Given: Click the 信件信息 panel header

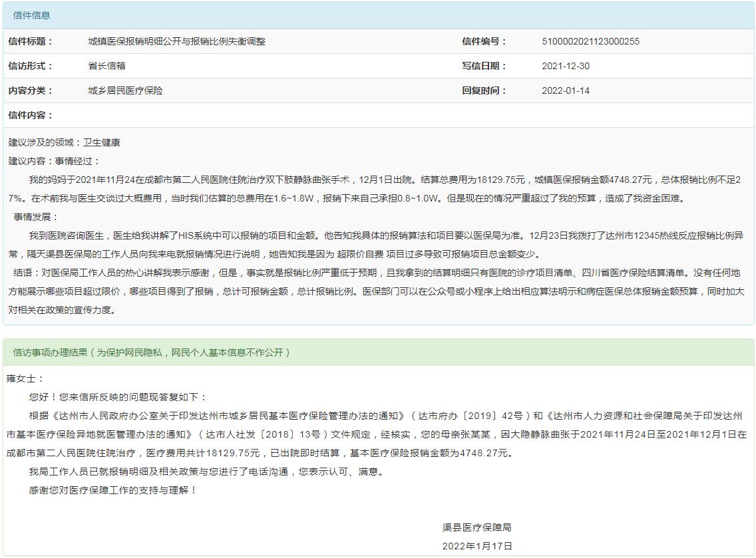Looking at the screenshot, I should (x=379, y=15).
